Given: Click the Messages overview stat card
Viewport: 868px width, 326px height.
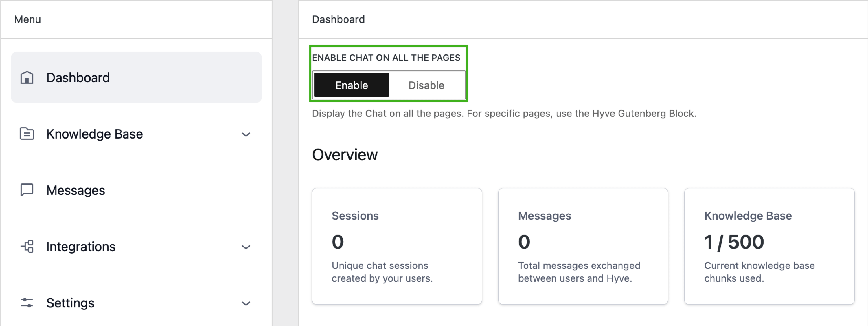Looking at the screenshot, I should click(x=583, y=246).
